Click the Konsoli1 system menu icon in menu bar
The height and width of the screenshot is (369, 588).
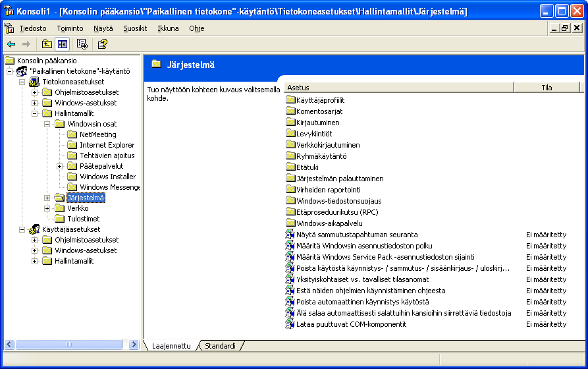[9, 28]
